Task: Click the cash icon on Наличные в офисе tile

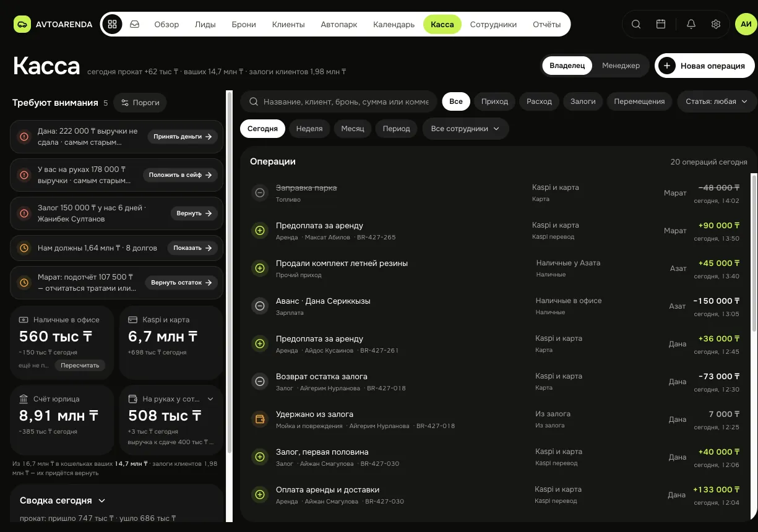Action: click(24, 320)
